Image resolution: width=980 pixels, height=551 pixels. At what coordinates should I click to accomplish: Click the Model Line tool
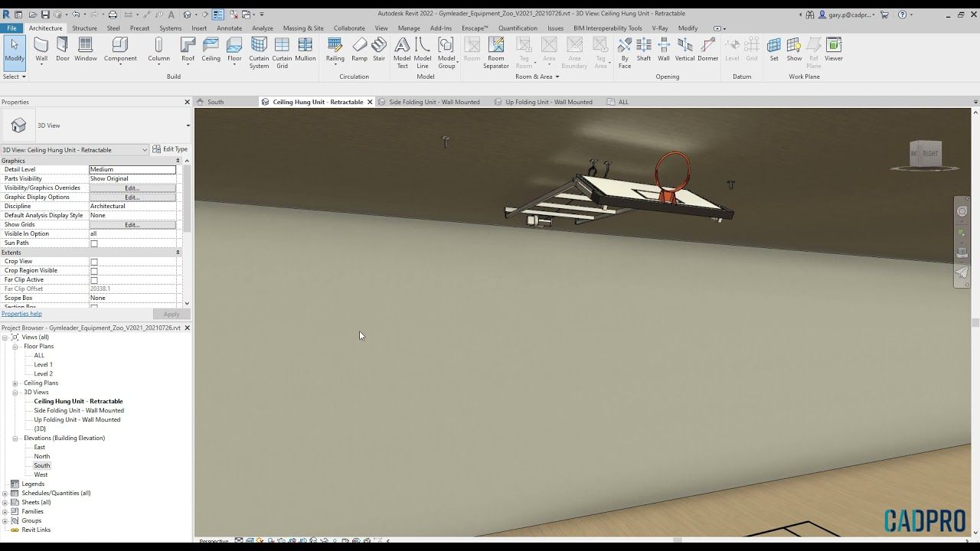[x=422, y=53]
